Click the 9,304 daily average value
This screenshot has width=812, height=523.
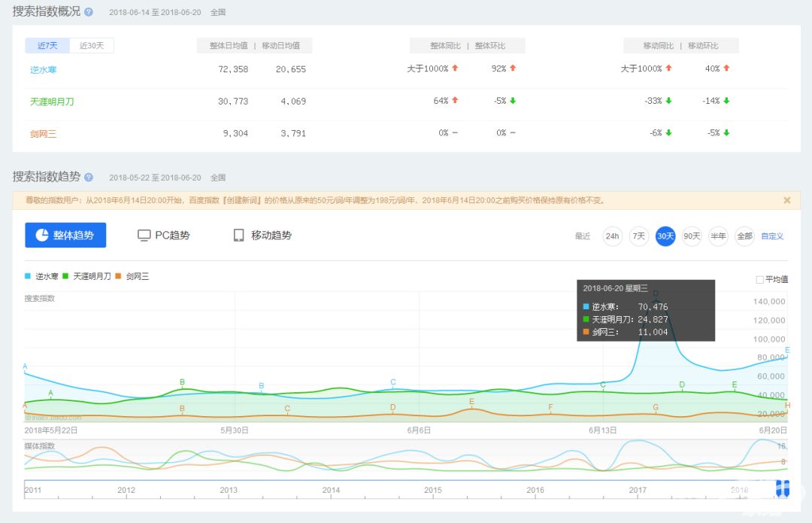[x=235, y=133]
